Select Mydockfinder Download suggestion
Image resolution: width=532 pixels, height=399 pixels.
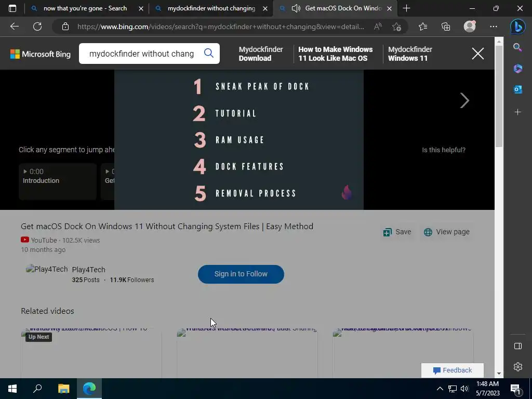coord(261,54)
